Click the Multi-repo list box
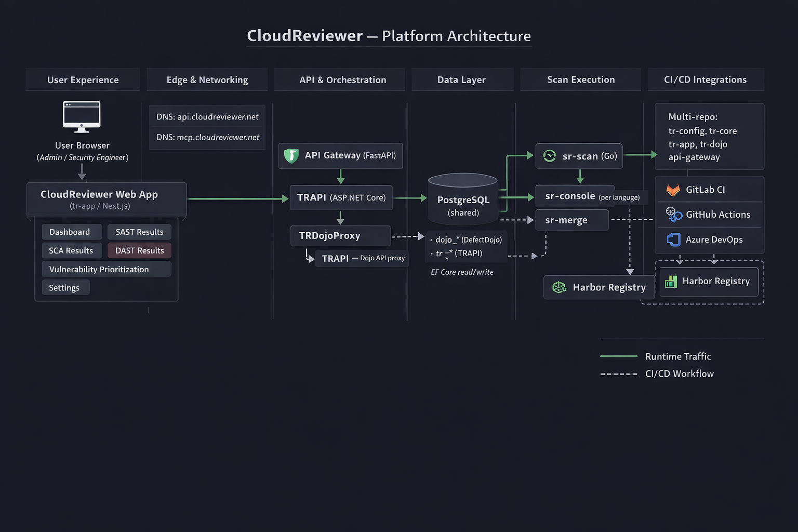Image resolution: width=798 pixels, height=532 pixels. click(x=709, y=137)
